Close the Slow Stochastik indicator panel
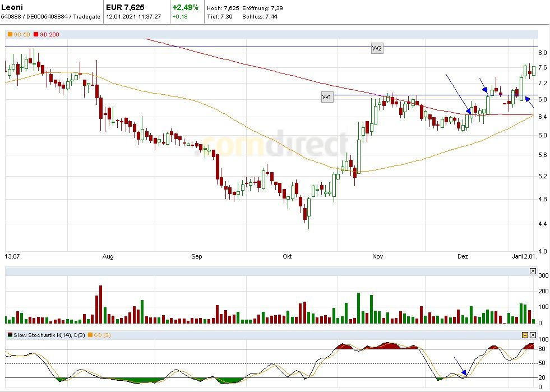550x392 pixels. pyautogui.click(x=533, y=335)
